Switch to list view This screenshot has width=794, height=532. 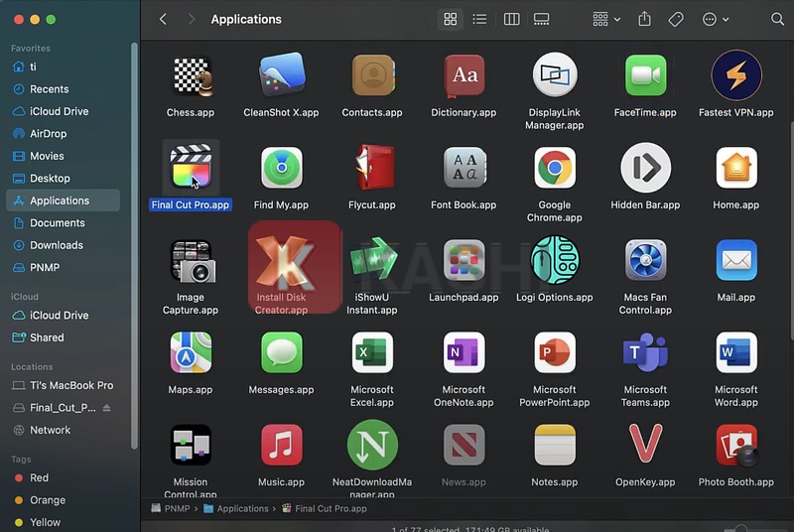pos(479,19)
